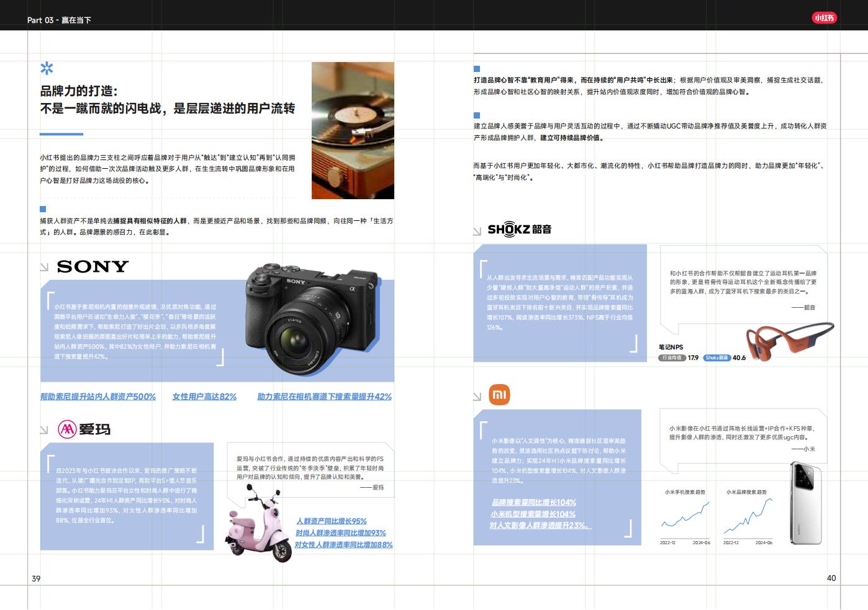Click the attribution ——爱玛
This screenshot has width=868, height=610.
[372, 488]
